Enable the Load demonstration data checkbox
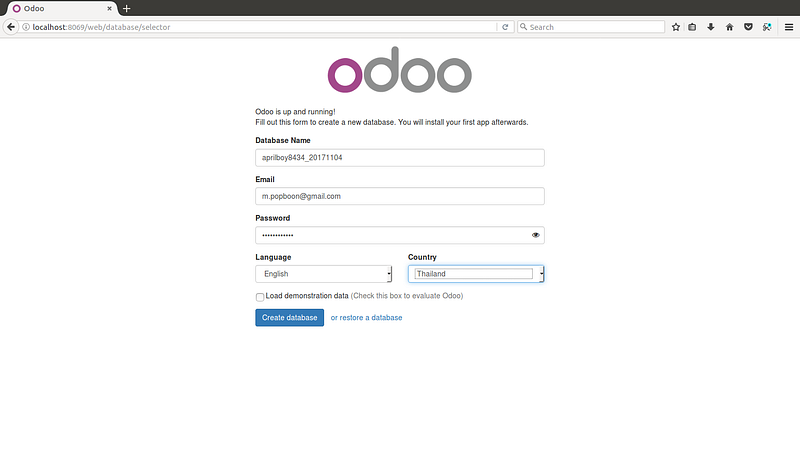 (260, 297)
